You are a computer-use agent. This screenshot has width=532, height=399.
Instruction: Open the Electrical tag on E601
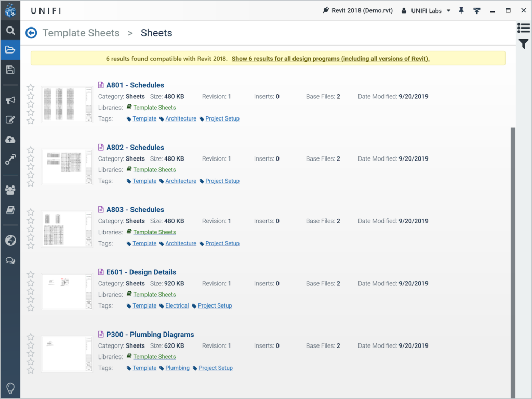click(x=177, y=305)
